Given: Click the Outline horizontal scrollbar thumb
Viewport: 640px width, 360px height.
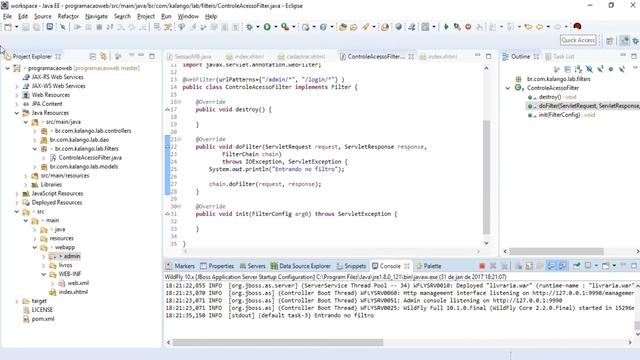Looking at the screenshot, I should [x=556, y=251].
